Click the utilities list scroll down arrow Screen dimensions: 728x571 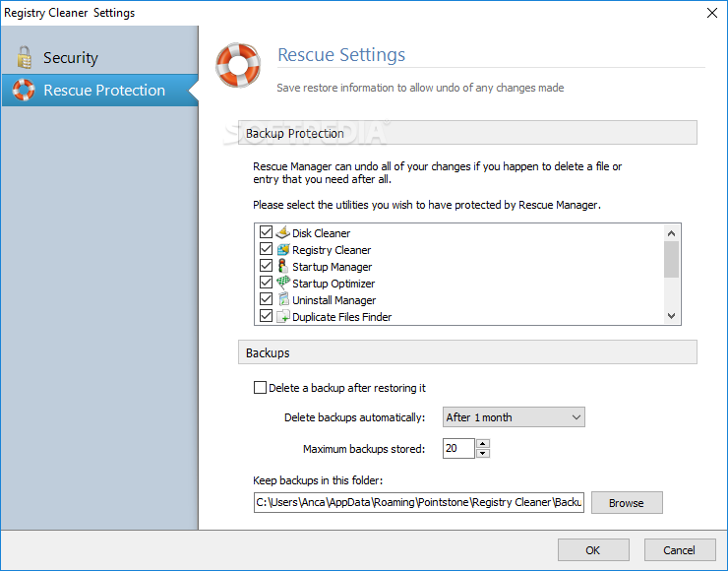pyautogui.click(x=671, y=316)
